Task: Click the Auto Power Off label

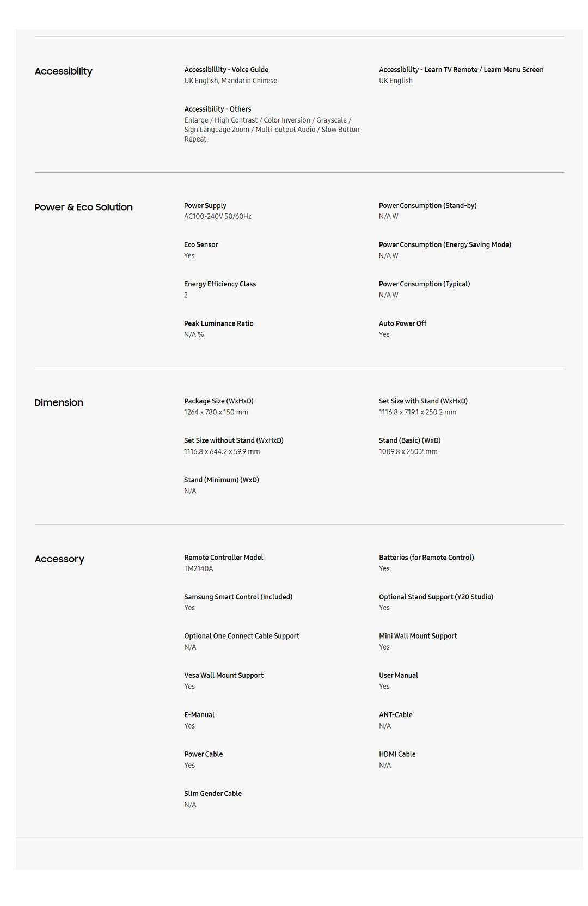Action: 402,323
